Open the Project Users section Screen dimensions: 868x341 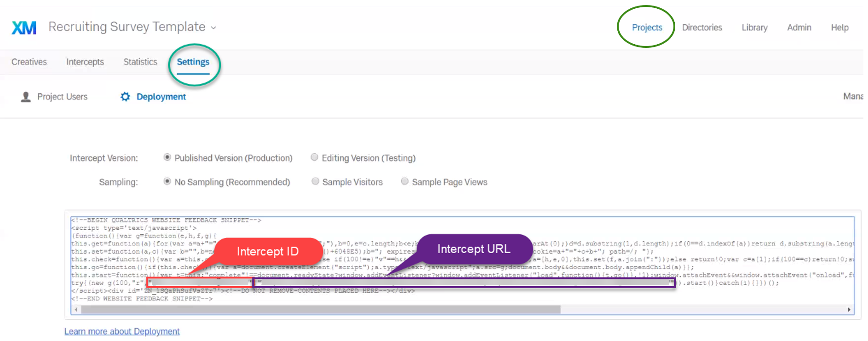pyautogui.click(x=62, y=97)
